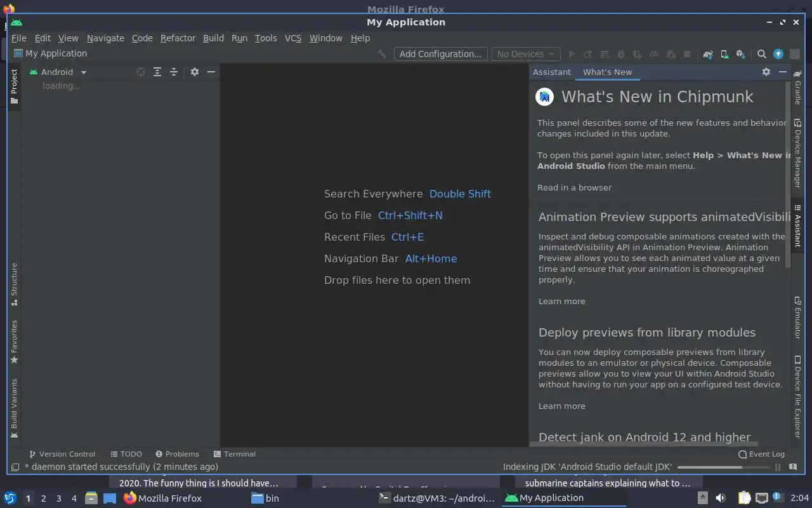Click the Debug bug icon in toolbar
812x508 pixels.
click(x=621, y=54)
